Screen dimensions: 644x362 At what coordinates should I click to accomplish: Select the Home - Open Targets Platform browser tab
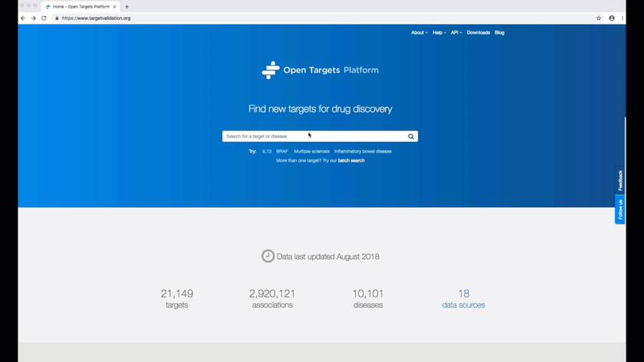click(x=80, y=7)
